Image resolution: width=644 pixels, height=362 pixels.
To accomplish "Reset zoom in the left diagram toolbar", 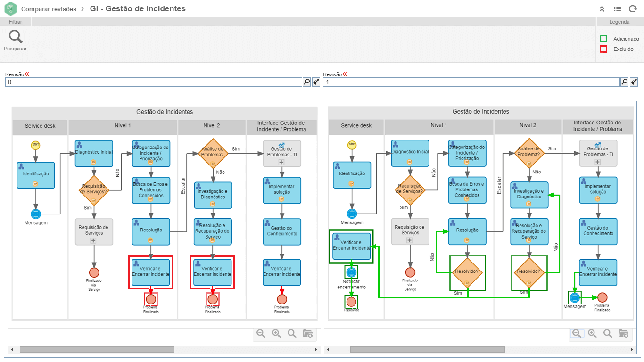I will 292,334.
